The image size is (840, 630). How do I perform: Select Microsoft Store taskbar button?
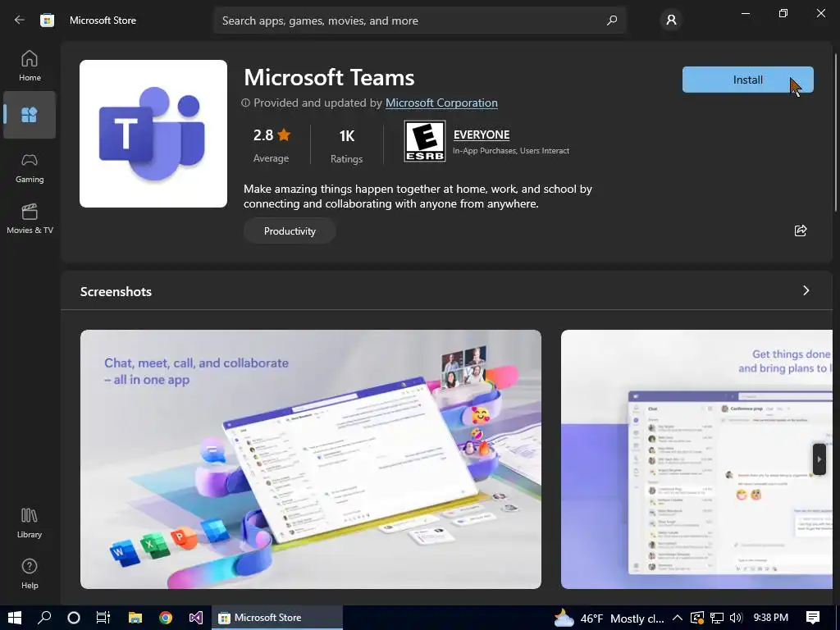[x=277, y=618]
